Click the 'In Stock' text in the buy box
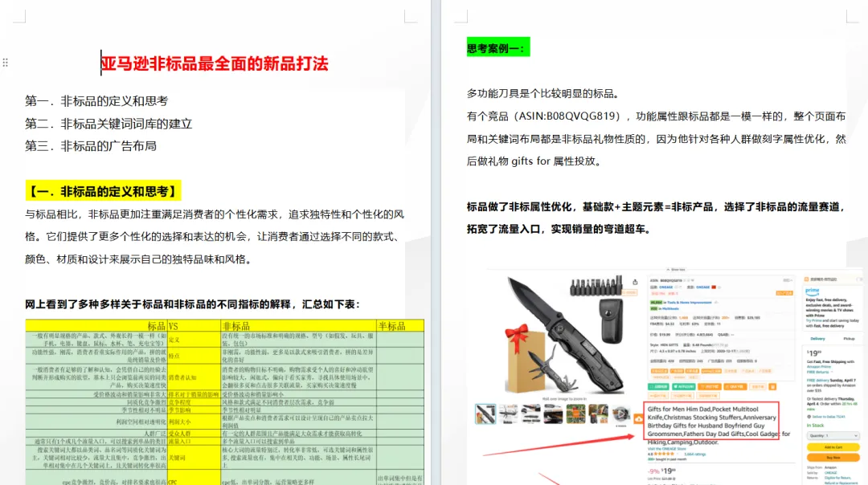Screen dimensions: 868x485 pos(815,426)
